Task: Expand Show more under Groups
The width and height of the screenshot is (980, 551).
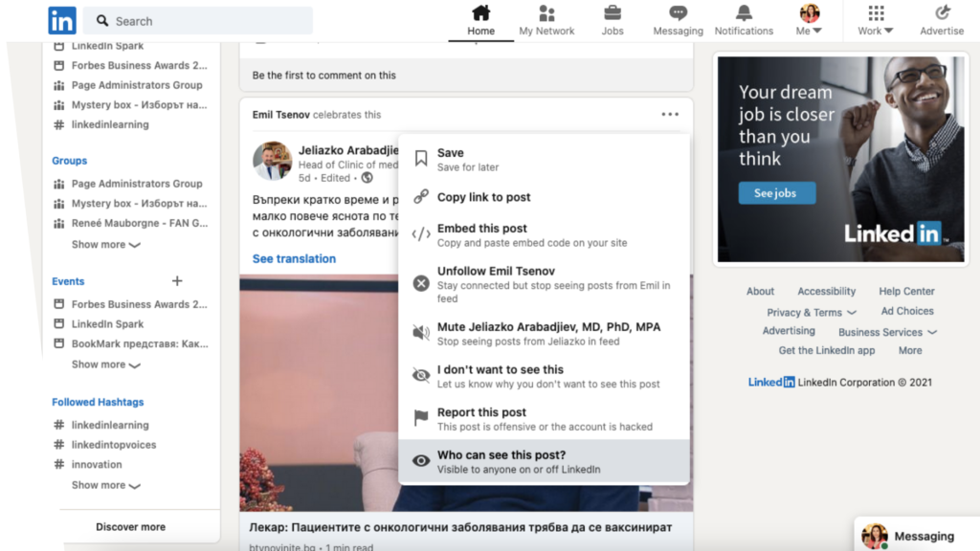Action: tap(105, 244)
